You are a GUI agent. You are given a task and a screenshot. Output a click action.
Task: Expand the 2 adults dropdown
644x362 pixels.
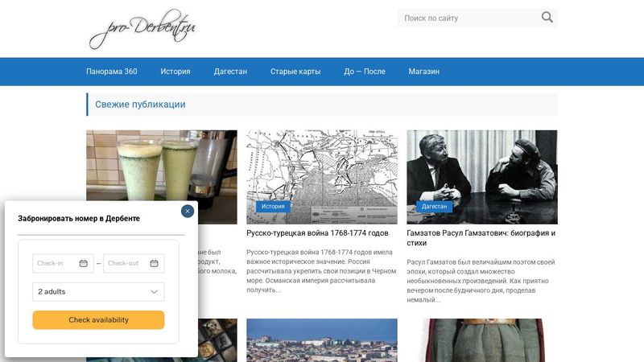coord(98,292)
